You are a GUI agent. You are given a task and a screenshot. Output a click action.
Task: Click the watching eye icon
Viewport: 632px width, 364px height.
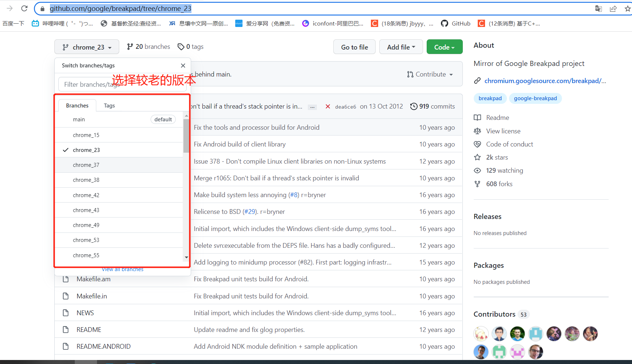coord(477,170)
